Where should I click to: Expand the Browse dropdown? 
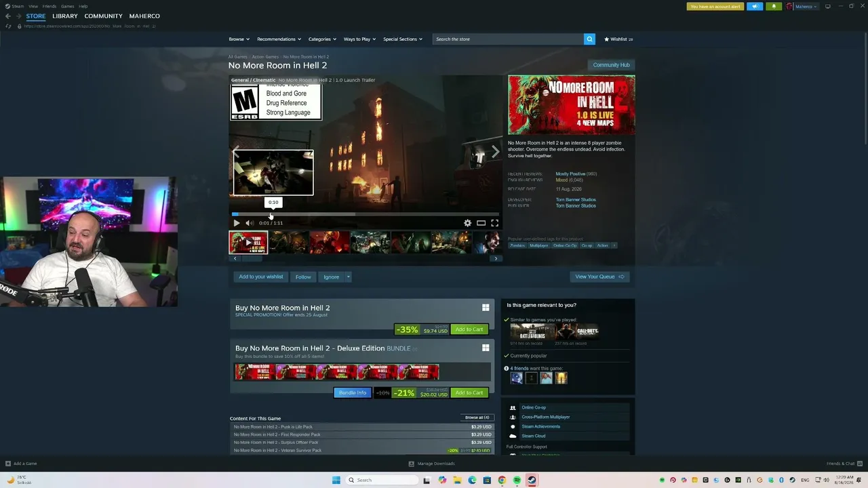(x=239, y=39)
